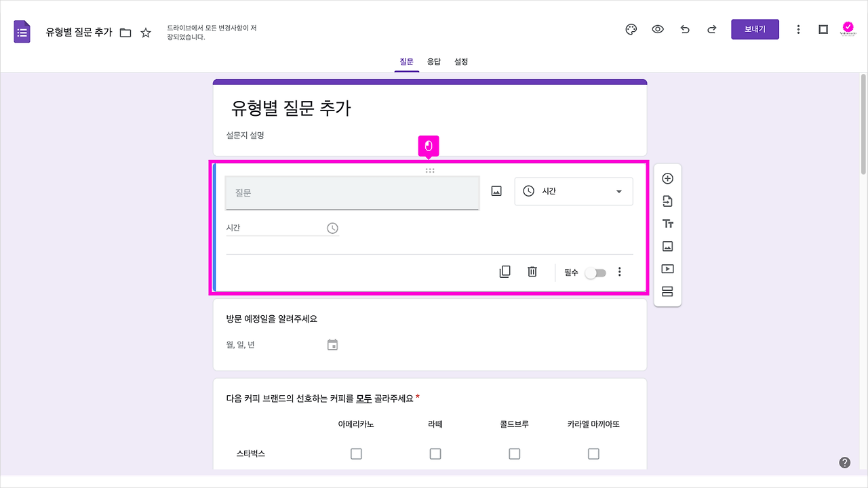The height and width of the screenshot is (488, 868).
Task: Toggle the 필수 required switch
Action: pos(595,272)
